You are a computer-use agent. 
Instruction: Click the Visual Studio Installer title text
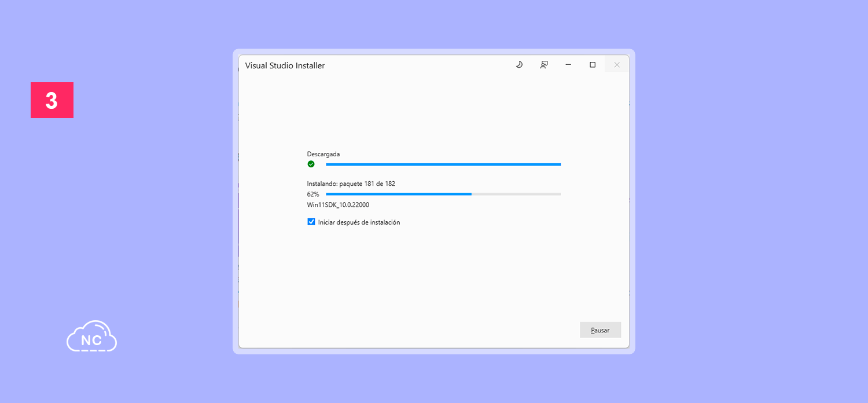(x=285, y=65)
